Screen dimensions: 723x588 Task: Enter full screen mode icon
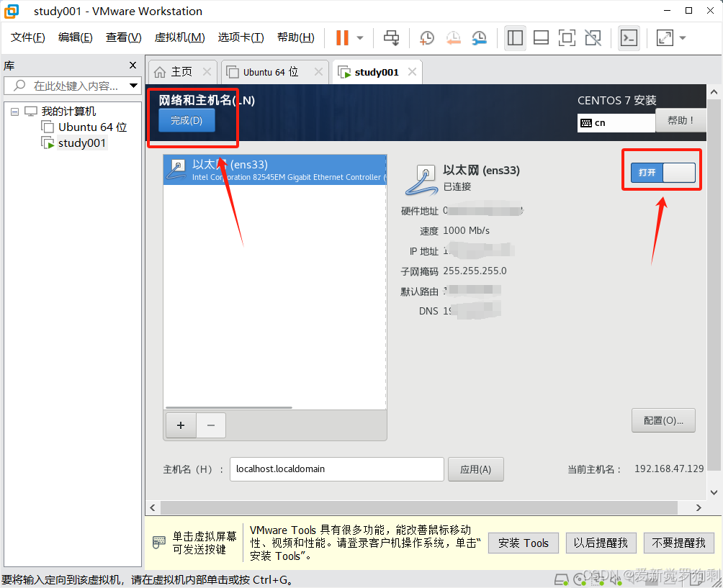coord(567,38)
